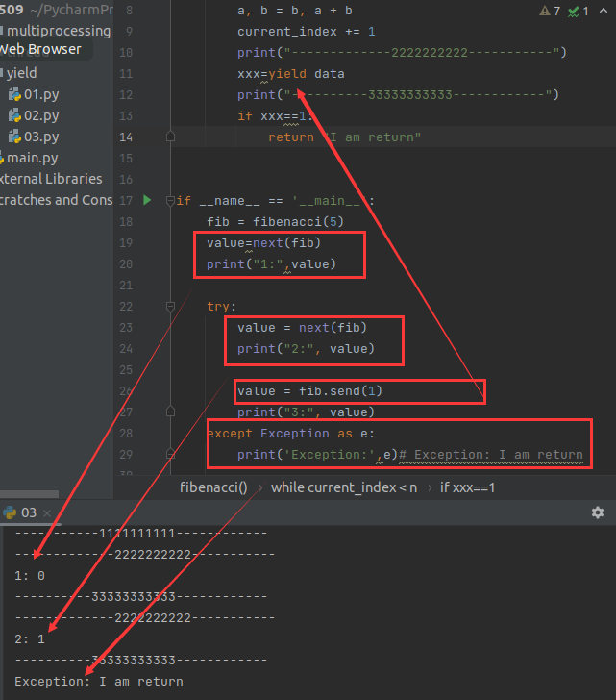Open Run panel settings gear
The height and width of the screenshot is (700, 616).
coord(598,512)
